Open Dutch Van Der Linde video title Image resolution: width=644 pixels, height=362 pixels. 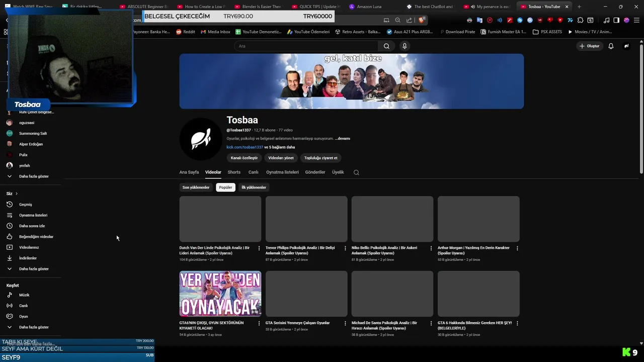pyautogui.click(x=214, y=250)
